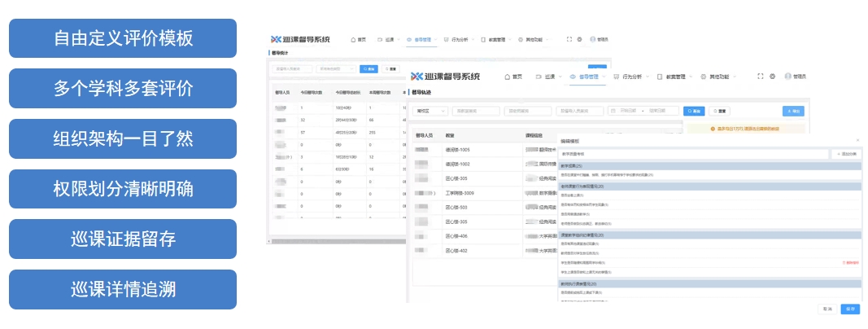Viewport: 868px width, 329px height.
Task: Click 教师执行课表情况(20) section header
Action: tap(709, 283)
